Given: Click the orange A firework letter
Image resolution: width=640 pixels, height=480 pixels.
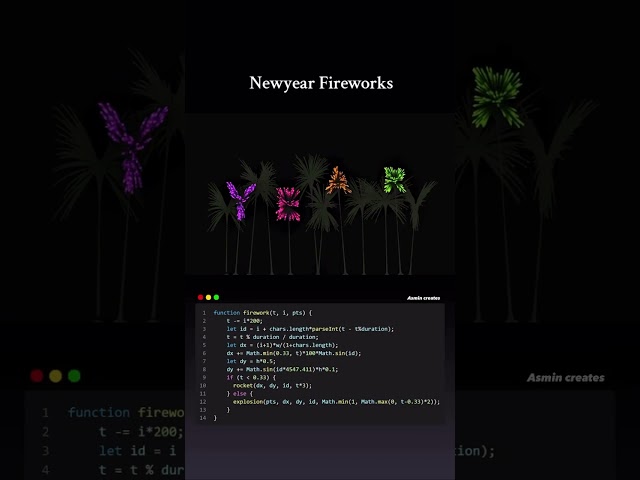Looking at the screenshot, I should tap(338, 180).
